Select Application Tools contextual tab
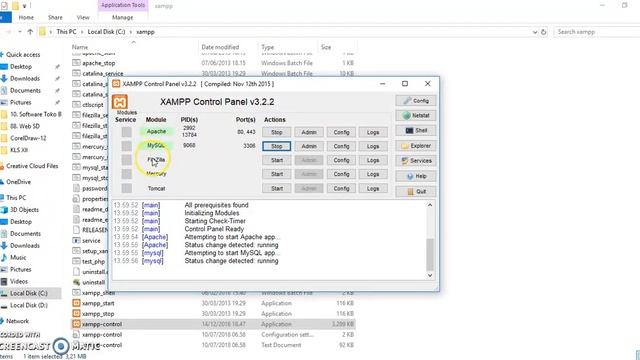Screen dimensions: 640x360 pyautogui.click(x=123, y=5)
